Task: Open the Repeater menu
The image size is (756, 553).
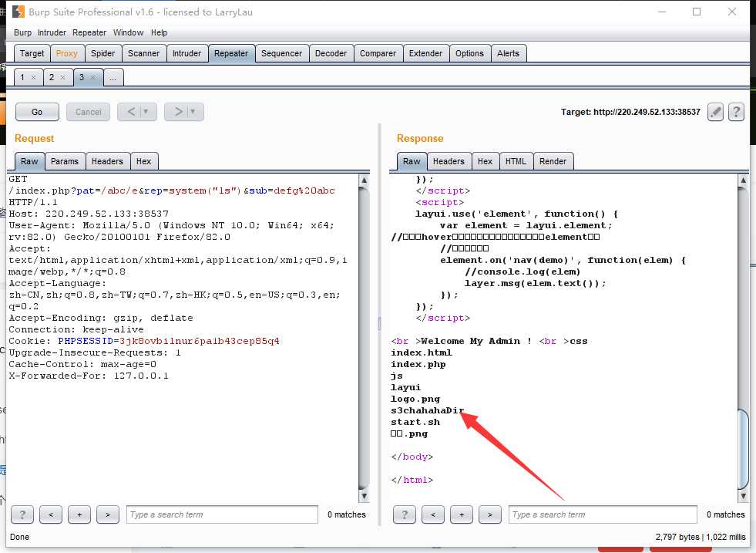Action: pyautogui.click(x=89, y=32)
